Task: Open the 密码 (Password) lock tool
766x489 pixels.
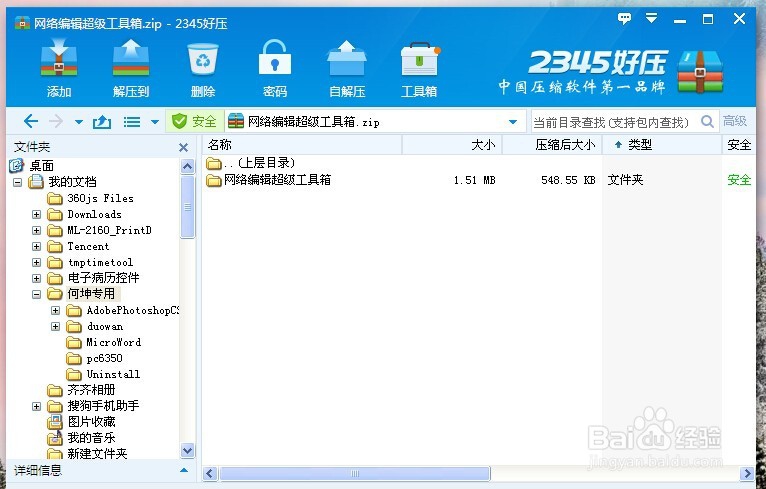Action: 275,68
